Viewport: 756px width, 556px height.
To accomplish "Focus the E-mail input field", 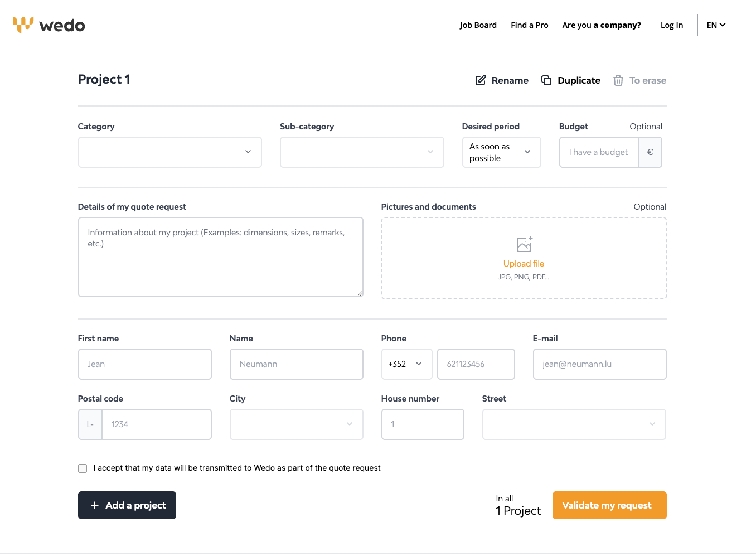I will pyautogui.click(x=599, y=364).
